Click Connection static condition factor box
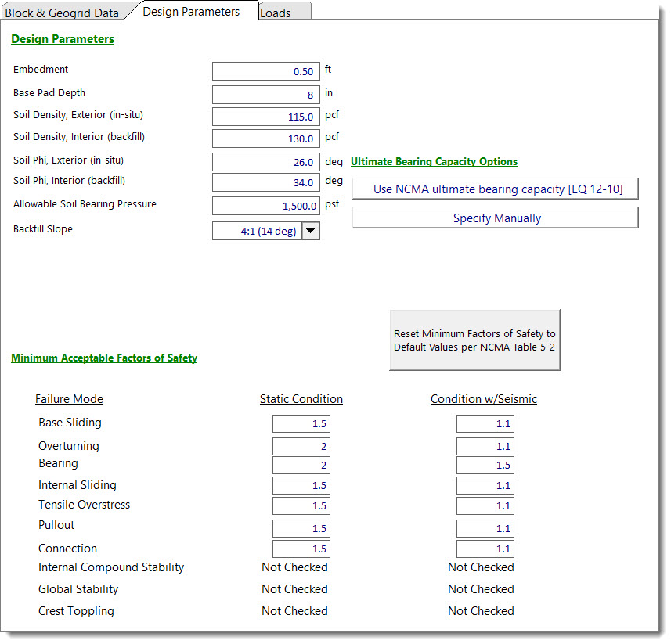Image resolution: width=671 pixels, height=644 pixels. (301, 549)
